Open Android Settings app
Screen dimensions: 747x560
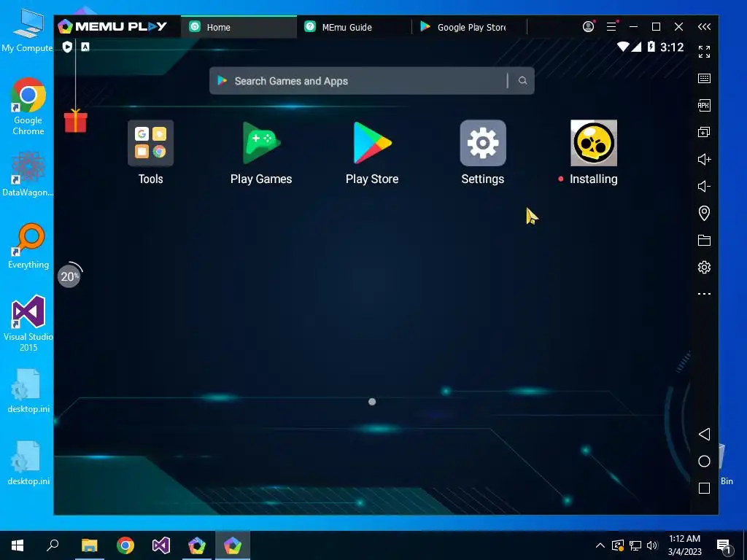click(x=483, y=143)
